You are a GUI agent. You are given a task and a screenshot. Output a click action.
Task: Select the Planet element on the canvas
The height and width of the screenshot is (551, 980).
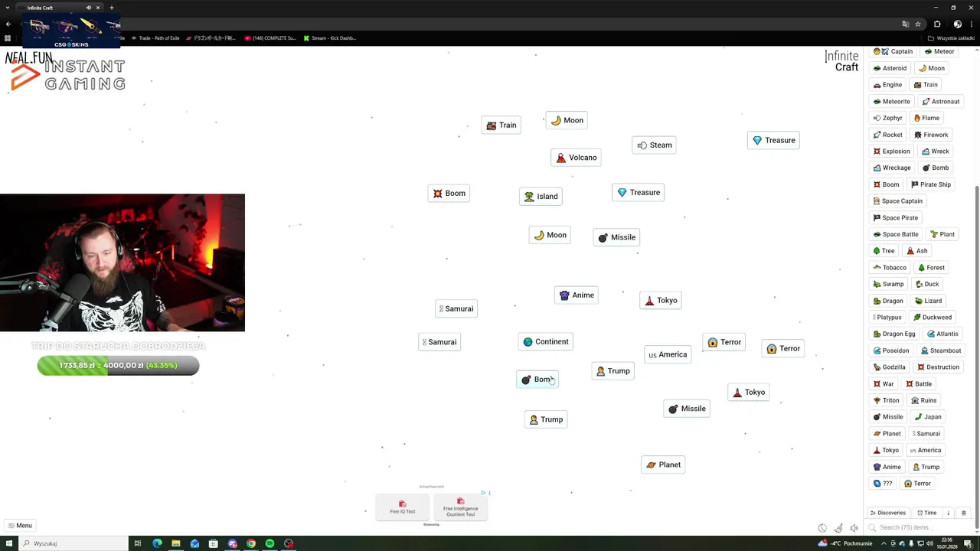tap(662, 465)
